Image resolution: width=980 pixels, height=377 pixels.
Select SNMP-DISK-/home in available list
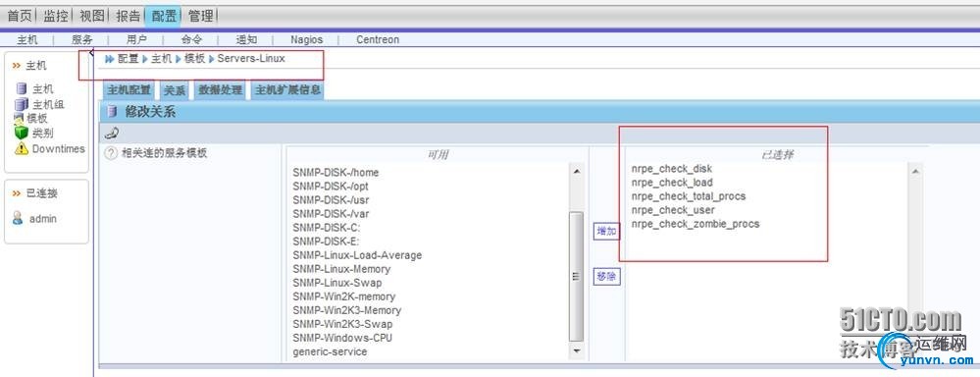pos(335,173)
